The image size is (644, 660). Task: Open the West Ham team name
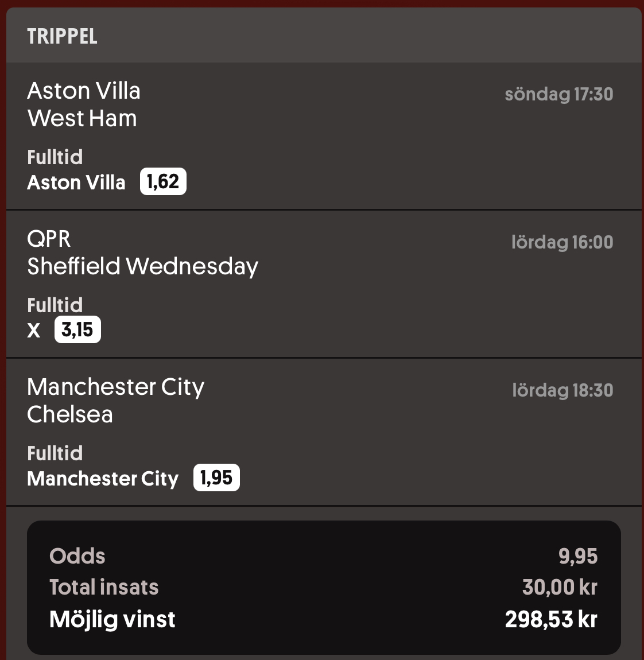point(82,118)
